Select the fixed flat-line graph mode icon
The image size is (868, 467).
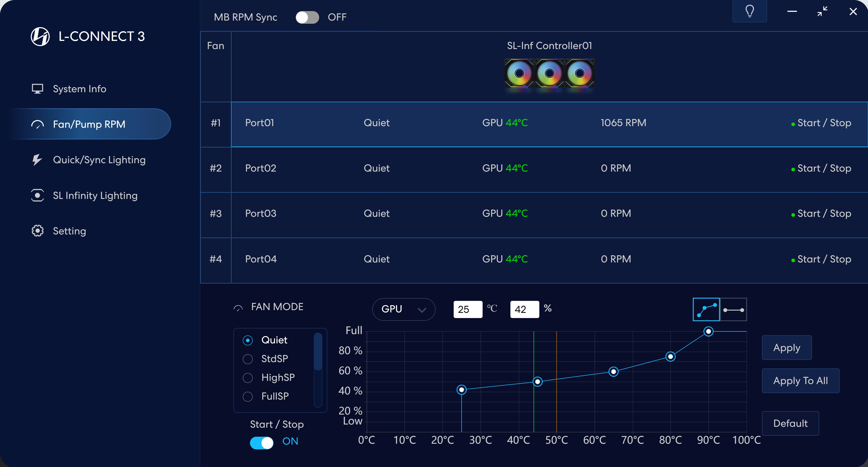(734, 310)
